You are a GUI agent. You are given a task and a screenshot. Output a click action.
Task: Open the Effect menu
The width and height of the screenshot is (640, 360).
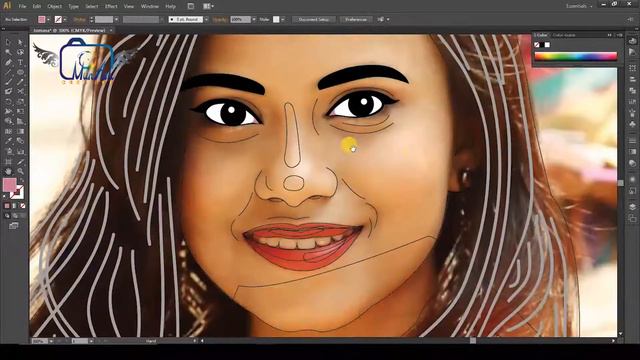pos(111,6)
